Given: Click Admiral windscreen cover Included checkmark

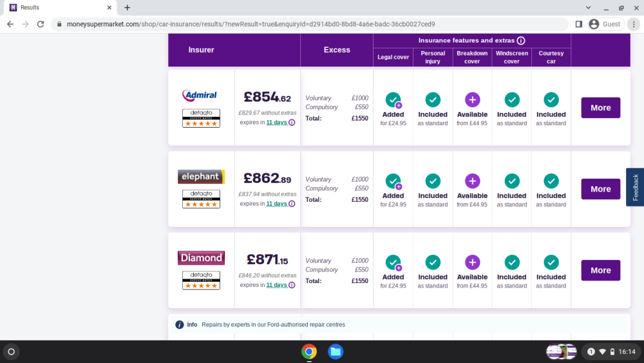Looking at the screenshot, I should [512, 99].
